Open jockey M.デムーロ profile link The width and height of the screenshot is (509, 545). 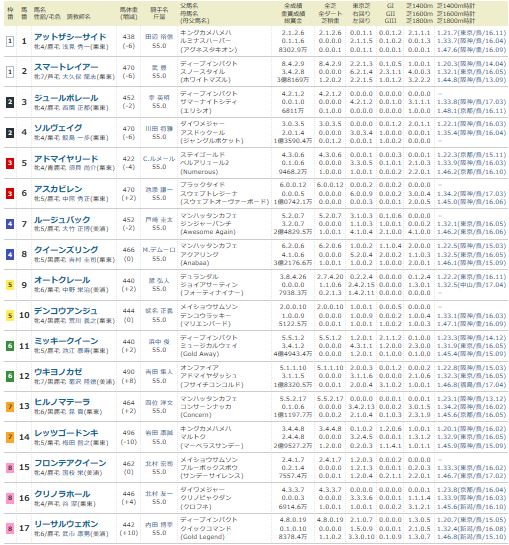(x=159, y=250)
